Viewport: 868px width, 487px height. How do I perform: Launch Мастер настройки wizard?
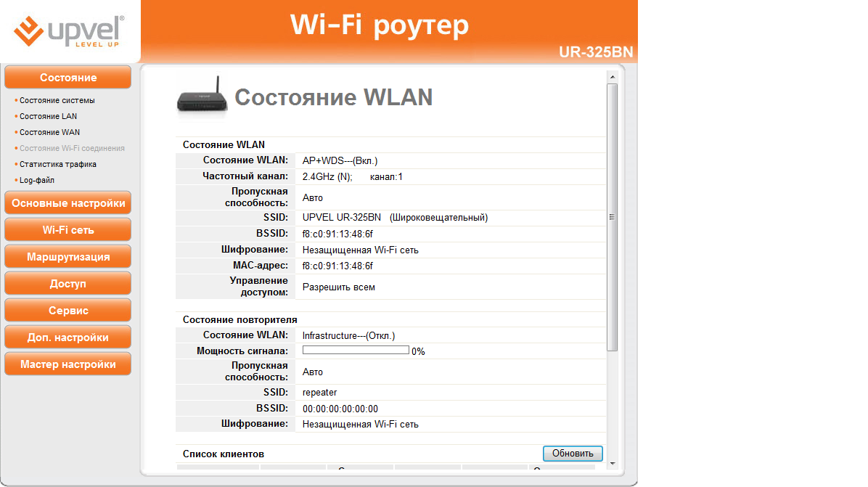tap(68, 364)
